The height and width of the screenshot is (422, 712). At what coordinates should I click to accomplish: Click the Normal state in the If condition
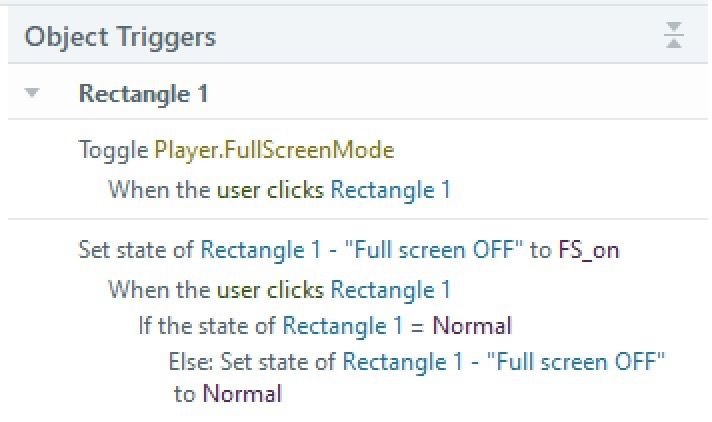(x=473, y=326)
